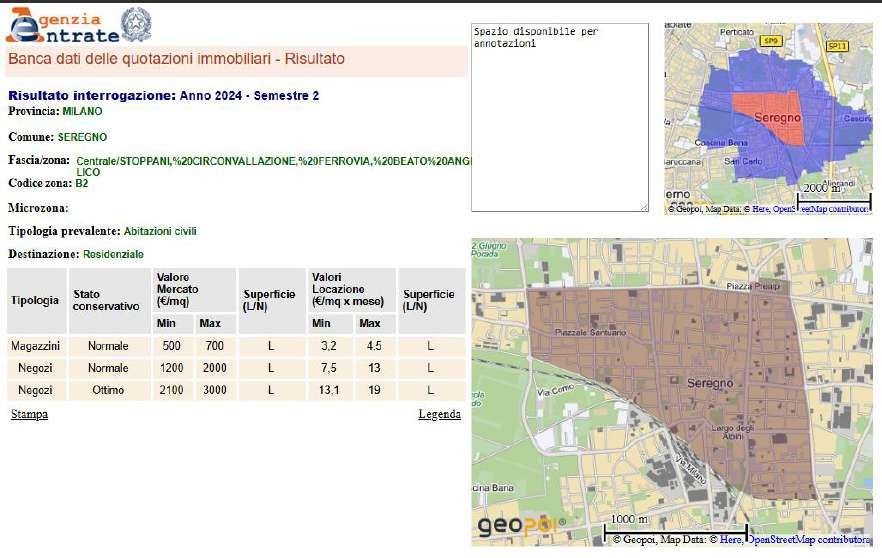Open OpenStreetMap contributors link on large map
This screenshot has width=882, height=558.
click(x=809, y=540)
